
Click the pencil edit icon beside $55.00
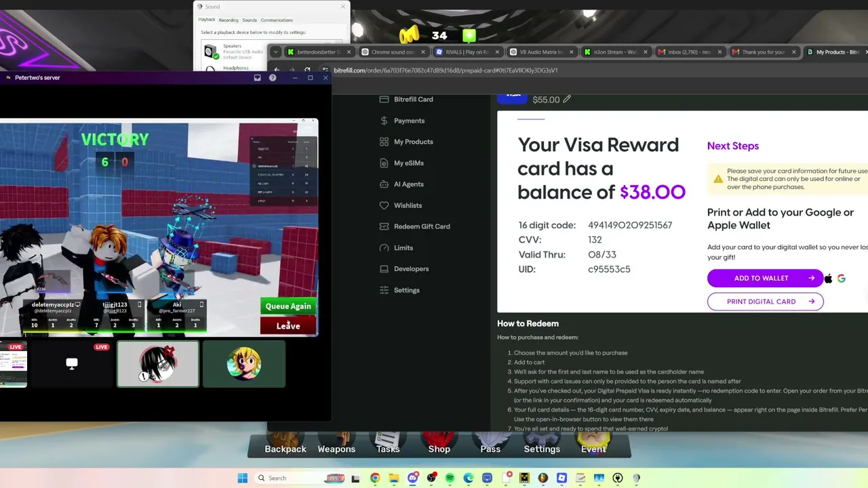pos(567,99)
